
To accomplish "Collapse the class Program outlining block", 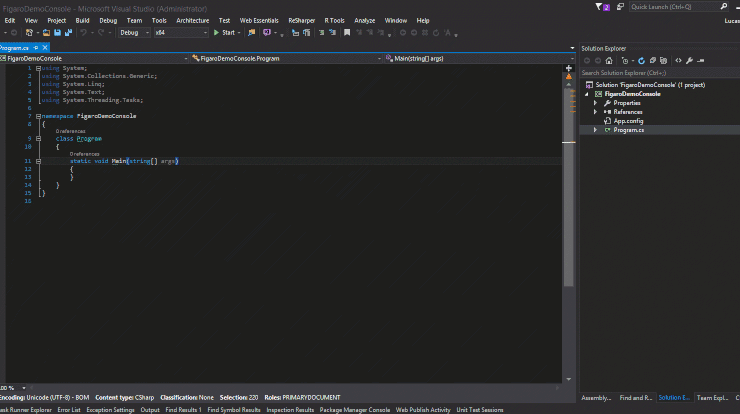I will [38, 139].
